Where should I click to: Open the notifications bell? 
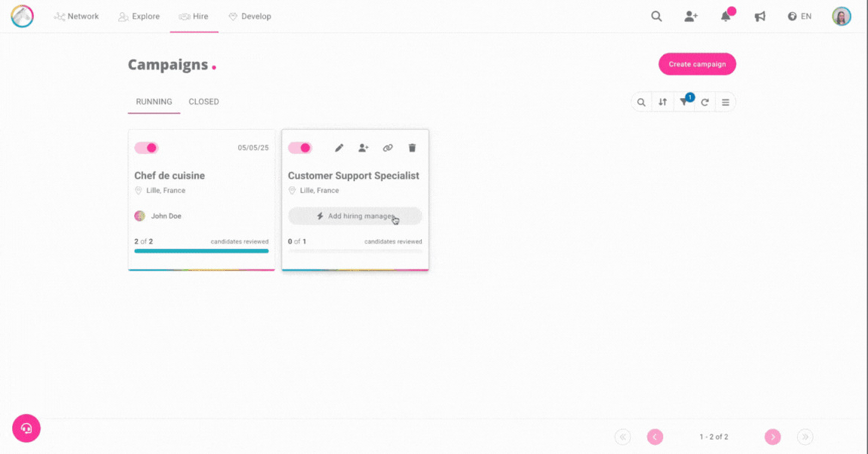726,17
